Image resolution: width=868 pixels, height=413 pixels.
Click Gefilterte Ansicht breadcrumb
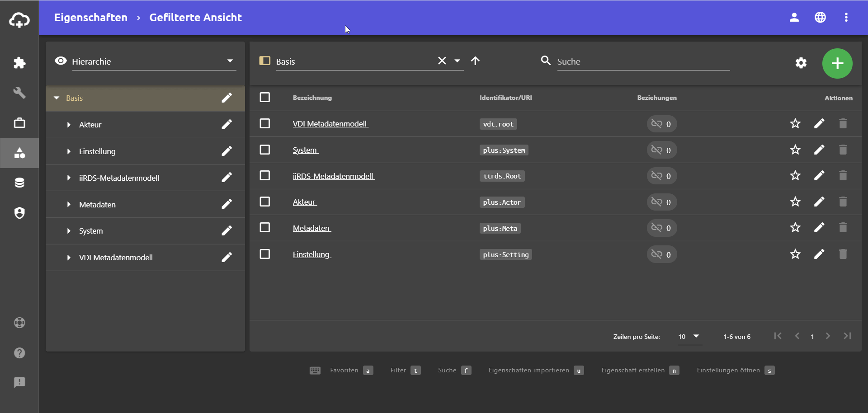195,18
